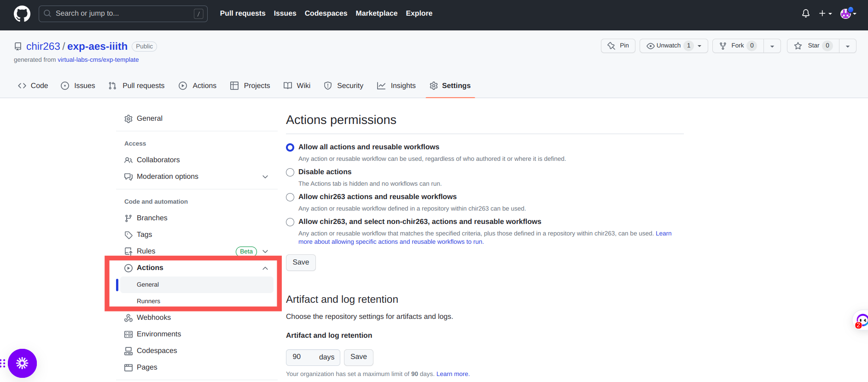This screenshot has height=382, width=868.
Task: Open the Actions repository tab
Action: point(198,86)
